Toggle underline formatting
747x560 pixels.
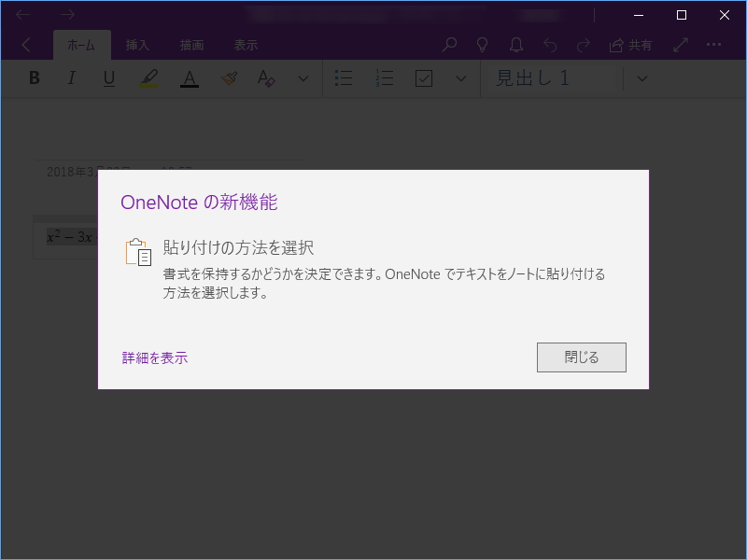[108, 78]
